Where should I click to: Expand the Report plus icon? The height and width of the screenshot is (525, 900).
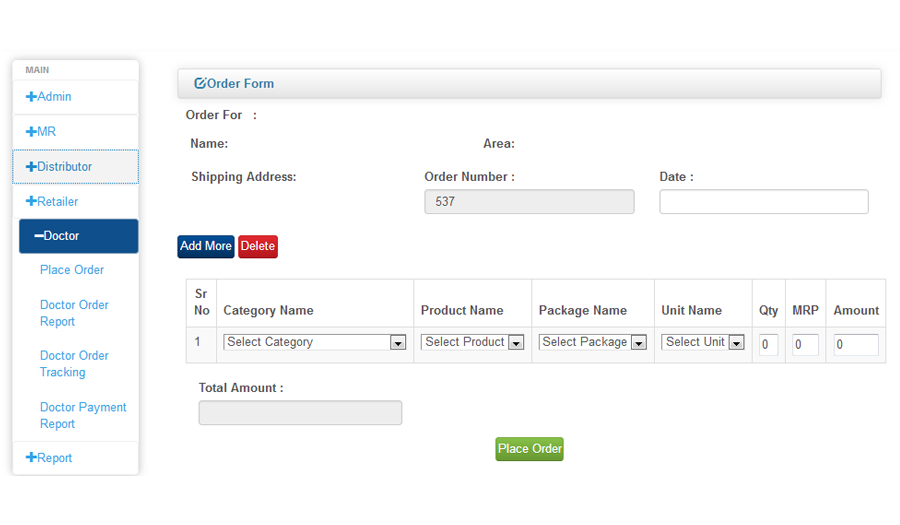31,458
